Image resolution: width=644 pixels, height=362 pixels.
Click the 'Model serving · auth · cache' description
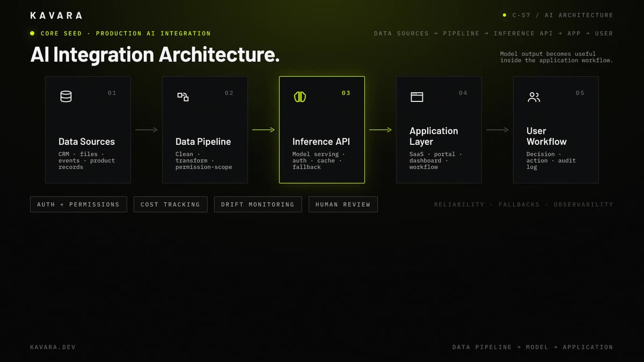319,160
